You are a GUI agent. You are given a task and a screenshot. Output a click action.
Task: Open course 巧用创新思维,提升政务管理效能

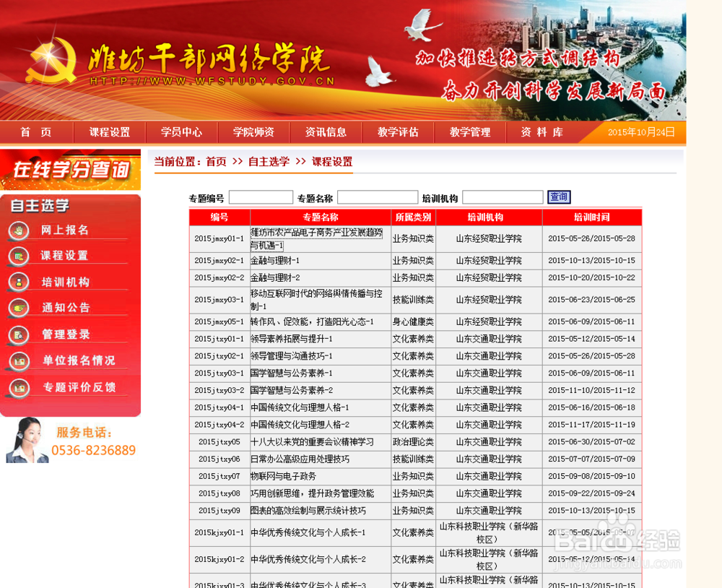click(x=312, y=493)
